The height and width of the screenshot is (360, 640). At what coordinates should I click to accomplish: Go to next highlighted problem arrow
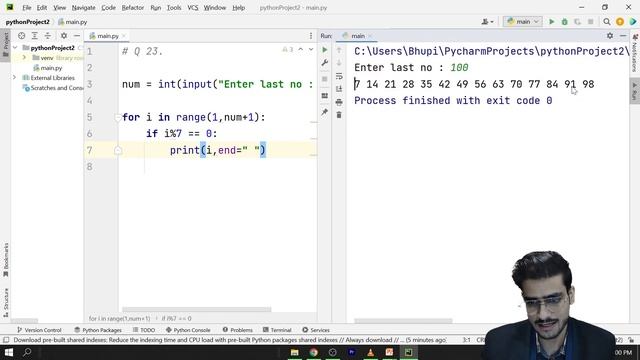click(311, 49)
